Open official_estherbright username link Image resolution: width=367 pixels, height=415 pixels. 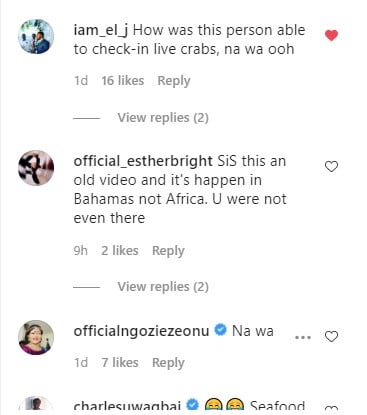(143, 161)
